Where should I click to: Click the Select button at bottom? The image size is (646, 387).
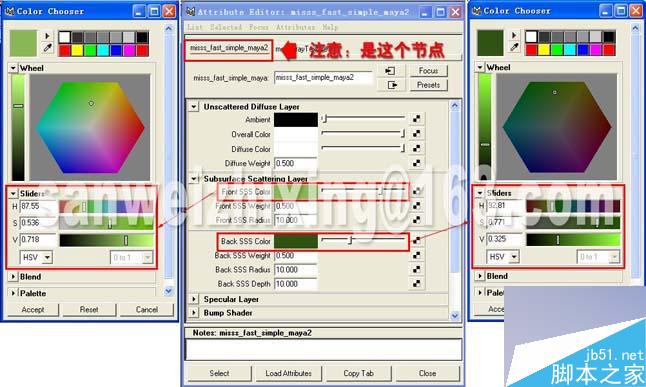pos(219,373)
